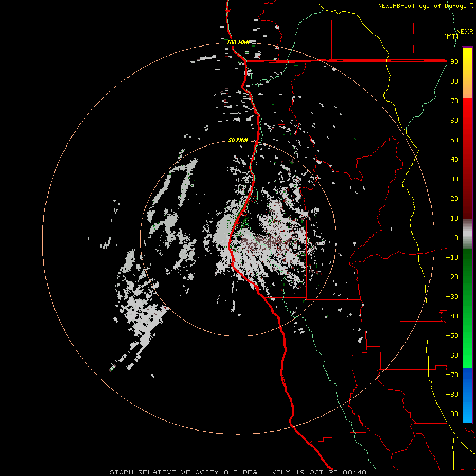The width and height of the screenshot is (476, 476).
Task: Click the positive 80 value on velocity scale
Action: coord(454,81)
